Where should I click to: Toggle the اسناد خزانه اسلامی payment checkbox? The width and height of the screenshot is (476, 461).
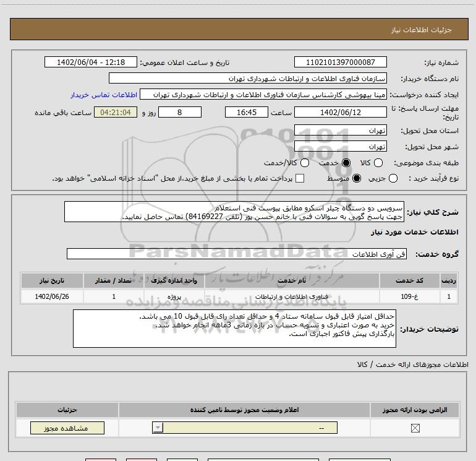pyautogui.click(x=300, y=178)
